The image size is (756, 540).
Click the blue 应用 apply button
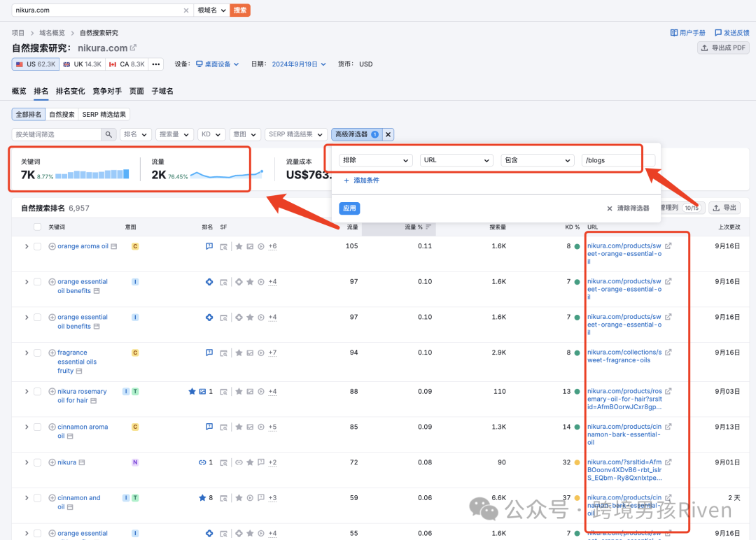click(349, 208)
